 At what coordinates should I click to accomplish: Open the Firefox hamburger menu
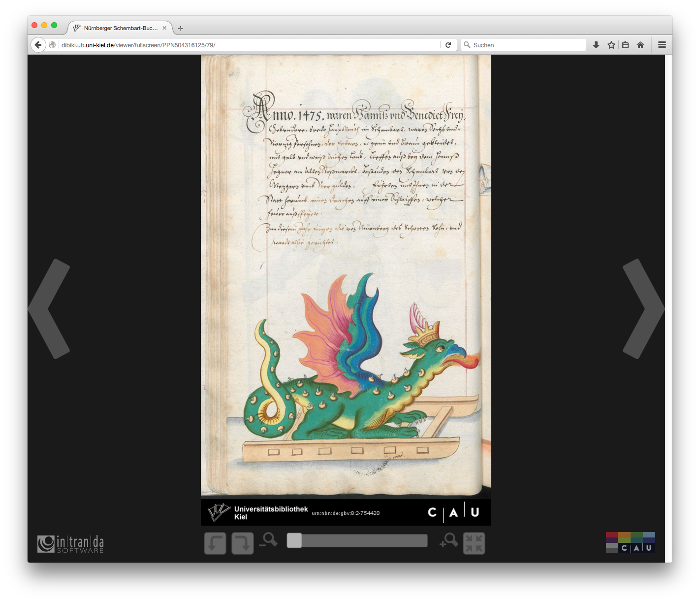[x=662, y=45]
